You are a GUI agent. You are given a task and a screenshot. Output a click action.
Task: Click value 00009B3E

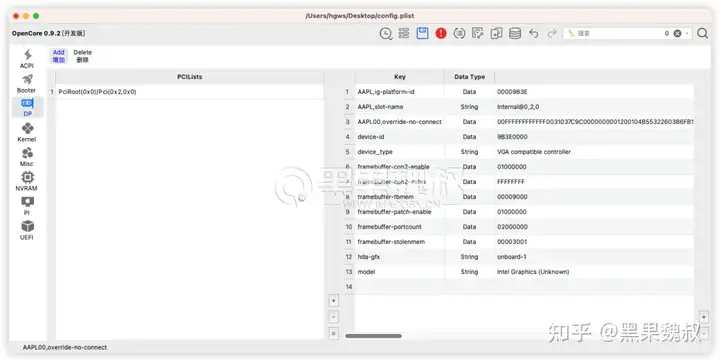coord(512,92)
